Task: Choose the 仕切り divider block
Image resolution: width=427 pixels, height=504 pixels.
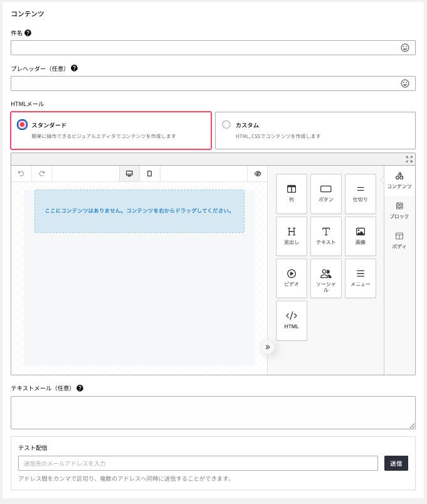Action: [x=361, y=193]
